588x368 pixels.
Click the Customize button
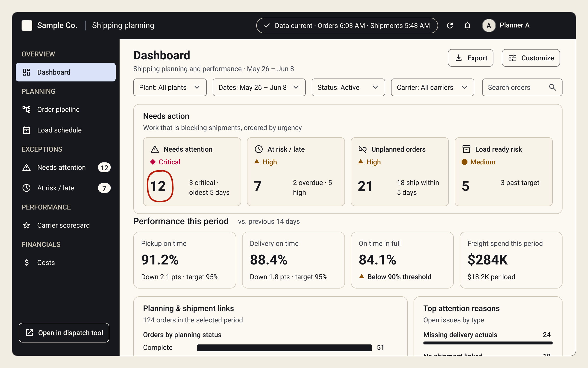click(x=531, y=58)
